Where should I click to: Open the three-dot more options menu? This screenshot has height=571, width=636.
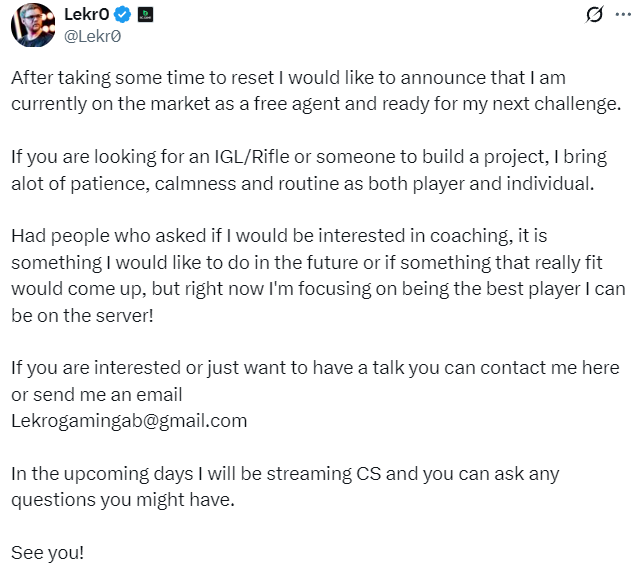(x=623, y=15)
